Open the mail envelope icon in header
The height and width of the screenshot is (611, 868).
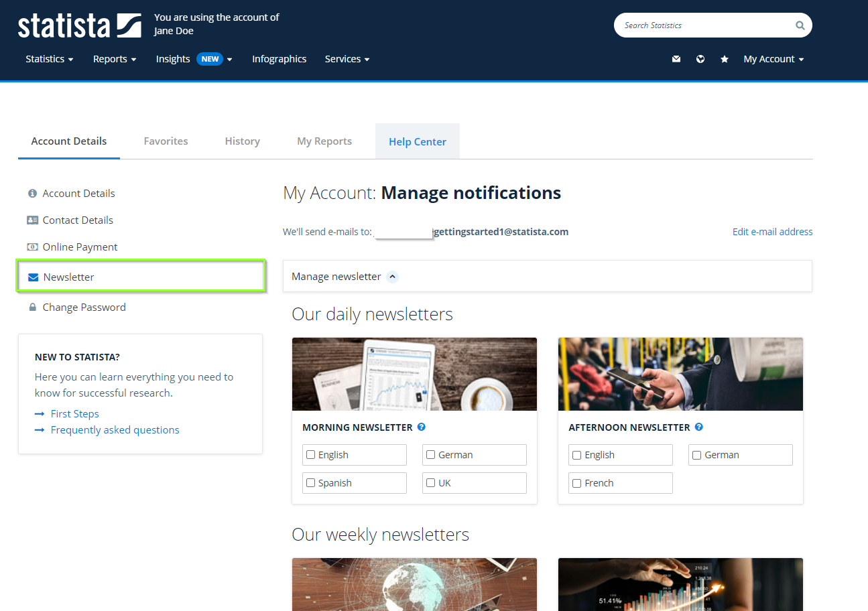pos(676,59)
